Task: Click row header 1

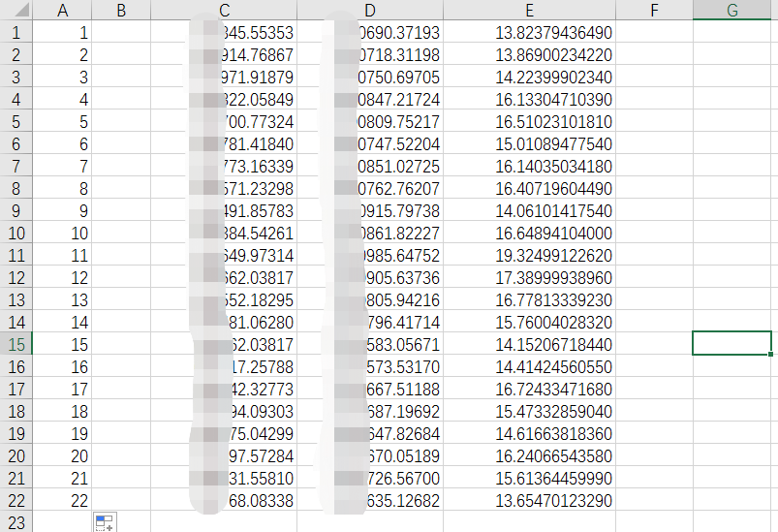Action: pos(16,33)
